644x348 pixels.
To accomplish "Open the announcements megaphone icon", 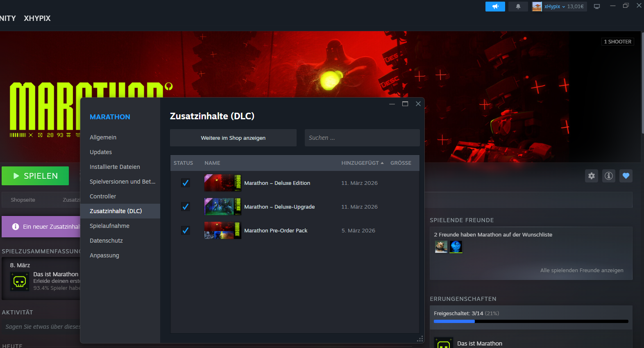I will [x=495, y=7].
